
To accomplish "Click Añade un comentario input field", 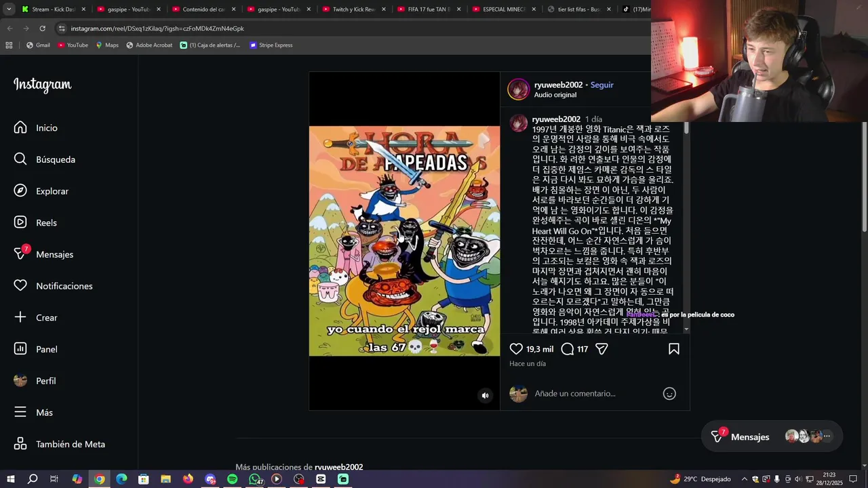I will tap(595, 394).
